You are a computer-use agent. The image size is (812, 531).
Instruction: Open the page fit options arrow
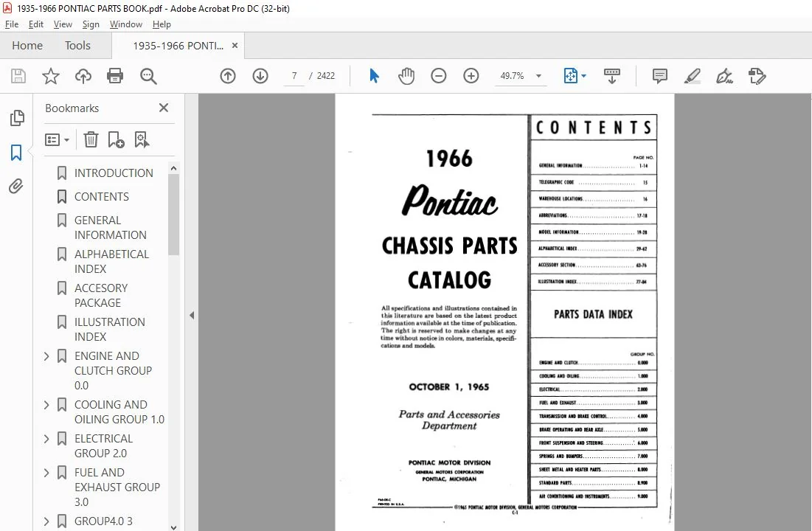584,76
